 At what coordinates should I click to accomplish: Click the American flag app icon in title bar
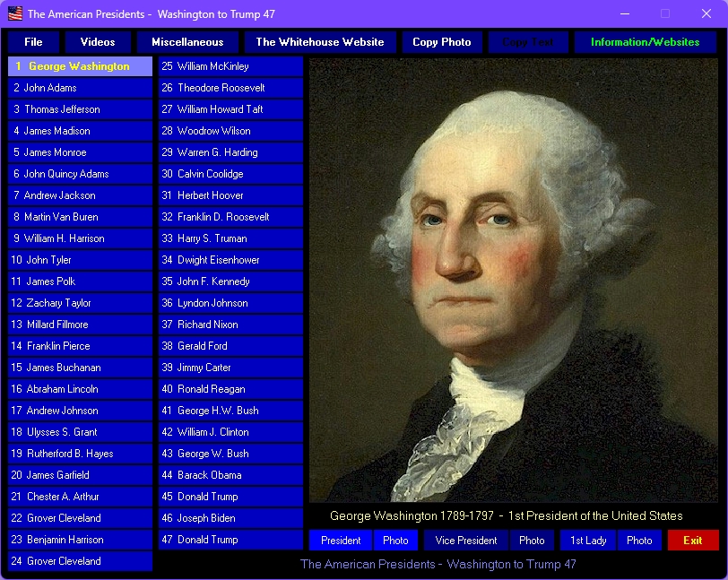pyautogui.click(x=15, y=13)
